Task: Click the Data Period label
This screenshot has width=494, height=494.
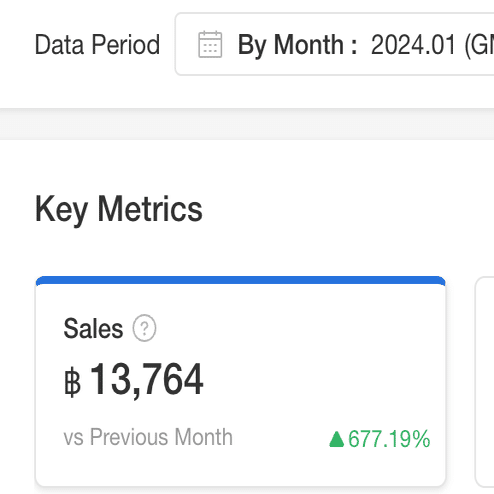Action: (x=97, y=44)
